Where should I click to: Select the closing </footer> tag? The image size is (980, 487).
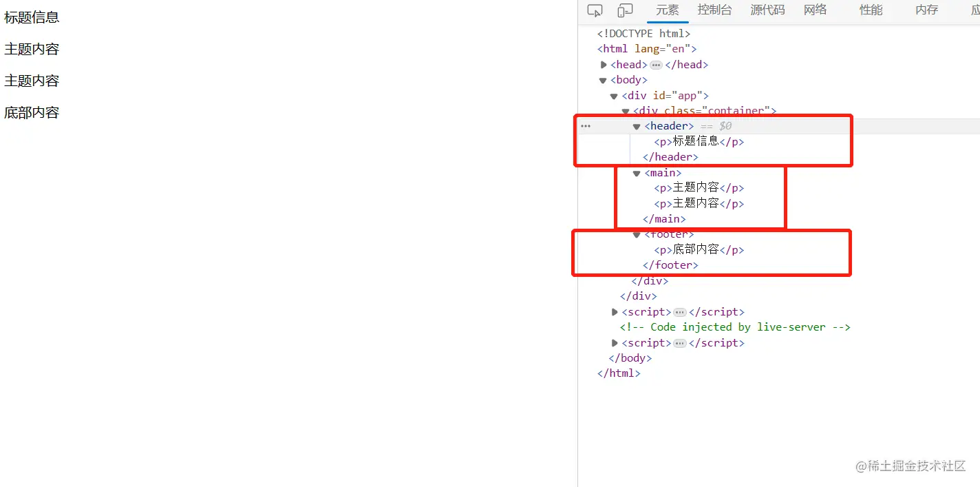pos(670,265)
